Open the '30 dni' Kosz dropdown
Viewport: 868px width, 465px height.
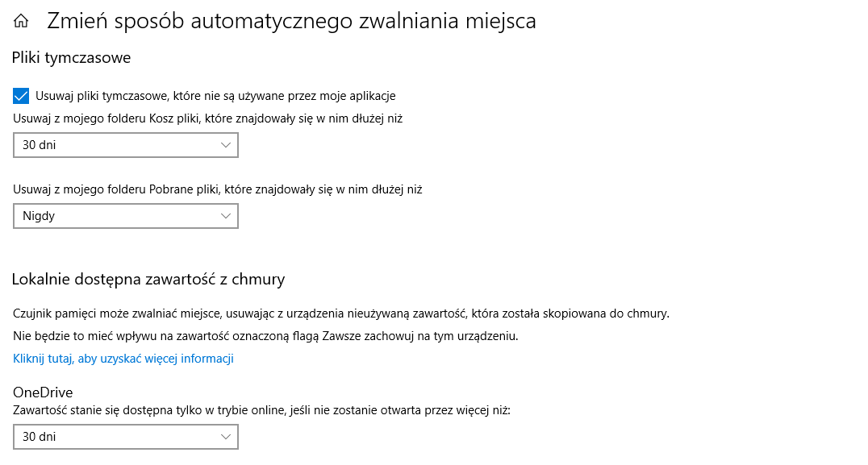125,144
